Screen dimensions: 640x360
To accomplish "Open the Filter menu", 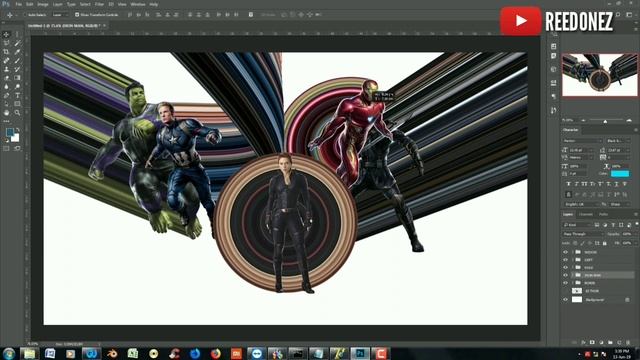I will (x=99, y=4).
